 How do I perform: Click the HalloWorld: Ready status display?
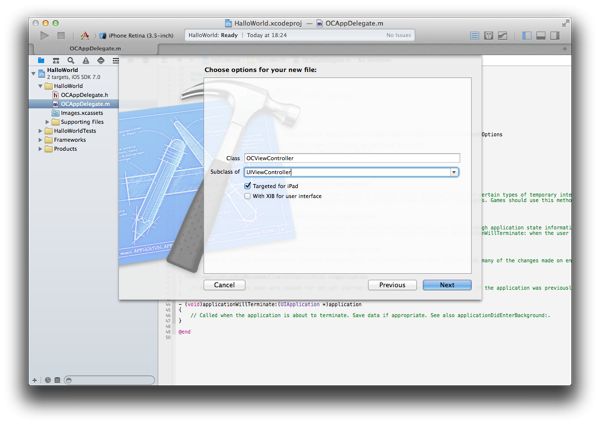[300, 35]
